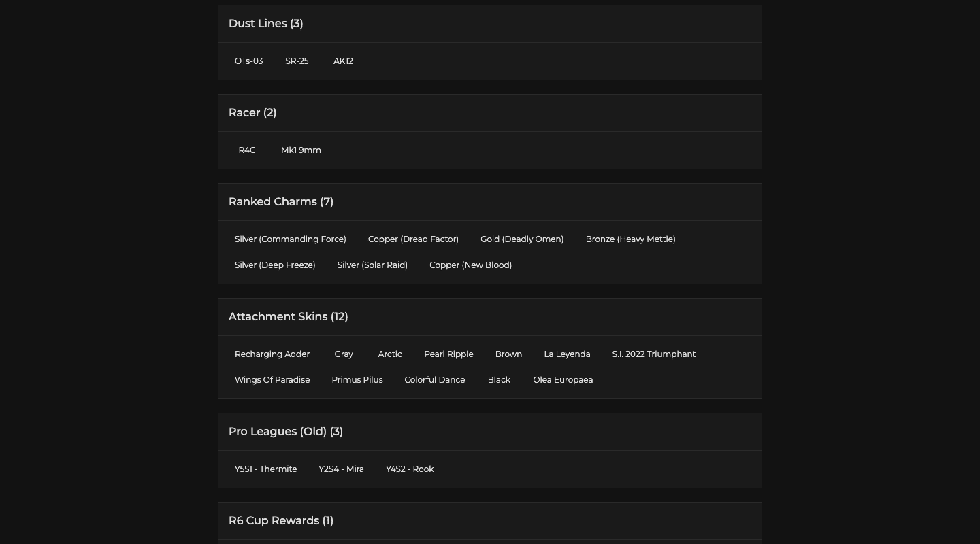The image size is (980, 544).
Task: Click the Olea Europaea attachment skin
Action: 563,380
